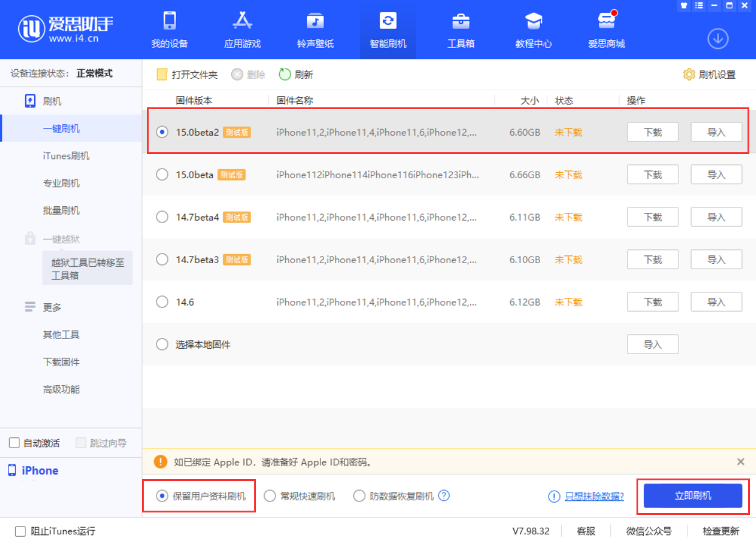Open the 铃声壁纸 ringtone wallpaper icon
This screenshot has height=544, width=756.
click(315, 21)
